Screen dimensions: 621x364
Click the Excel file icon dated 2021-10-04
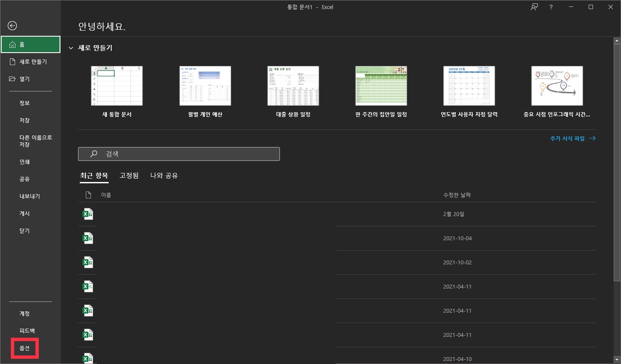pyautogui.click(x=88, y=238)
